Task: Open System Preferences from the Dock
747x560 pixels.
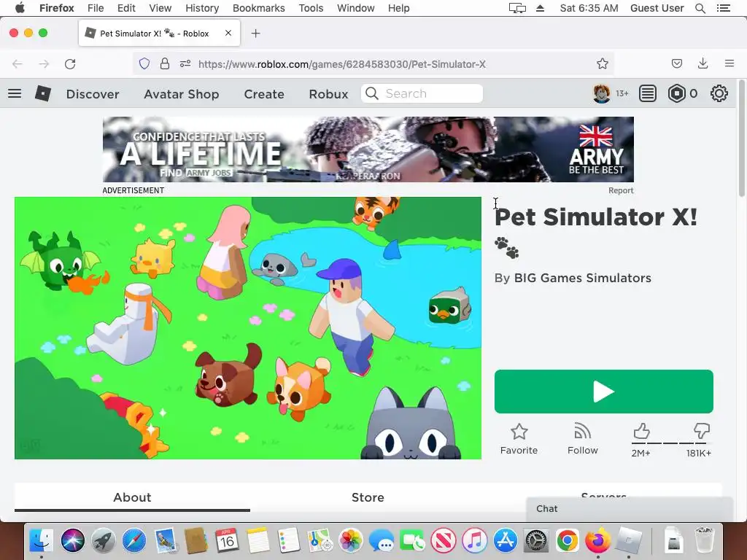Action: coord(536,541)
